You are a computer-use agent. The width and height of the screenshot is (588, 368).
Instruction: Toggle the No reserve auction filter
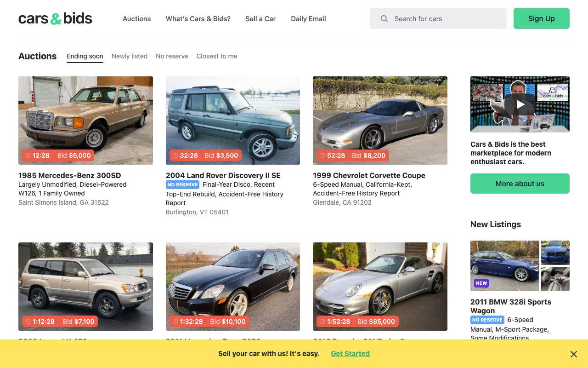pyautogui.click(x=172, y=56)
